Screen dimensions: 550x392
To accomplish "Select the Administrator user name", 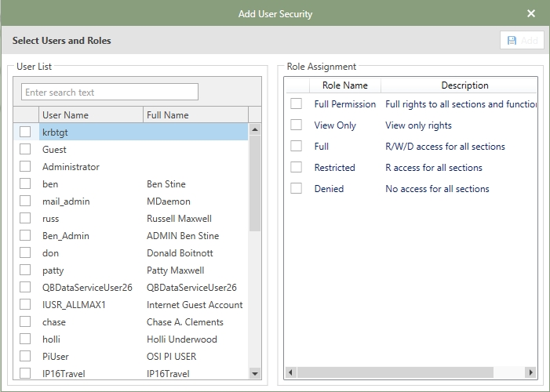I will 71,167.
